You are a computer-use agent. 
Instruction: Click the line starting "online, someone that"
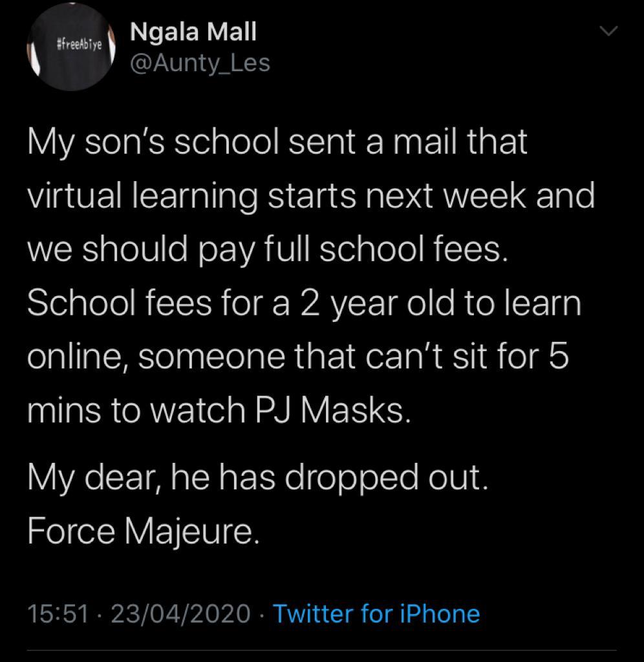(298, 357)
